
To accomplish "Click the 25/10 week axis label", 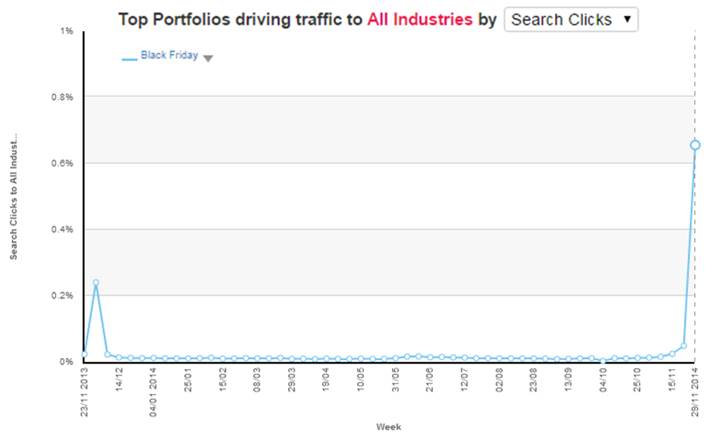I will tap(637, 380).
